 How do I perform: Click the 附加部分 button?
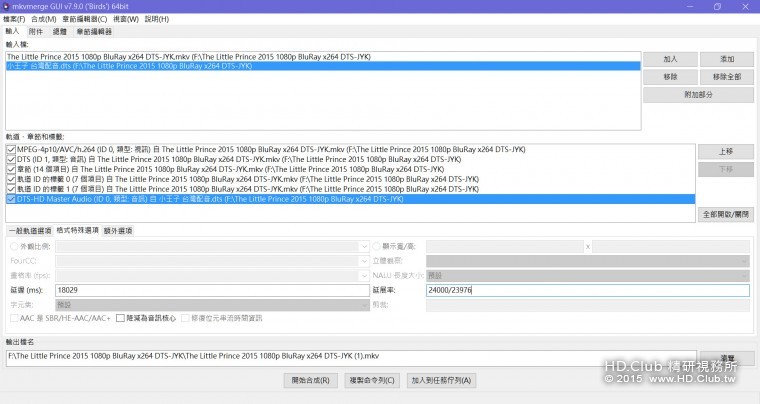[698, 94]
